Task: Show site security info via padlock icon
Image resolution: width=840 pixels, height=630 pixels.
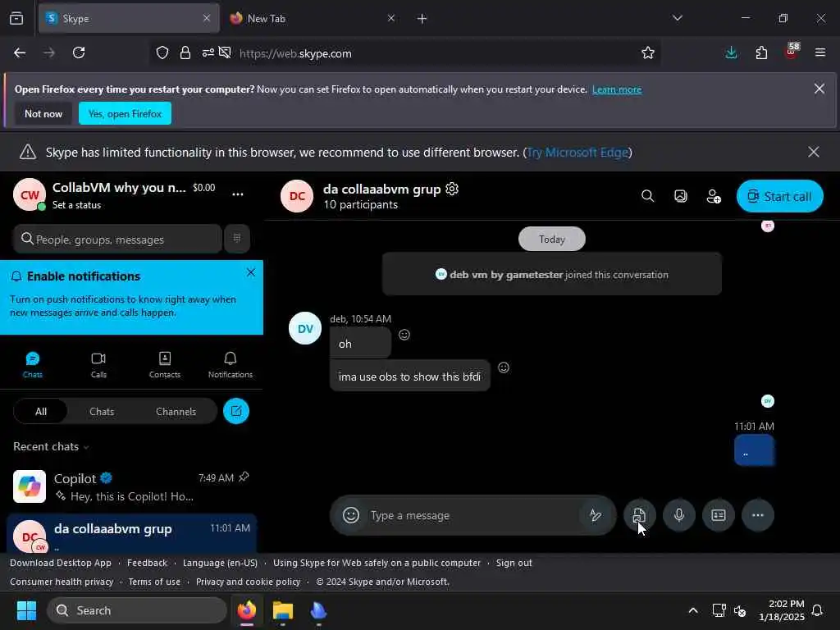Action: (185, 53)
